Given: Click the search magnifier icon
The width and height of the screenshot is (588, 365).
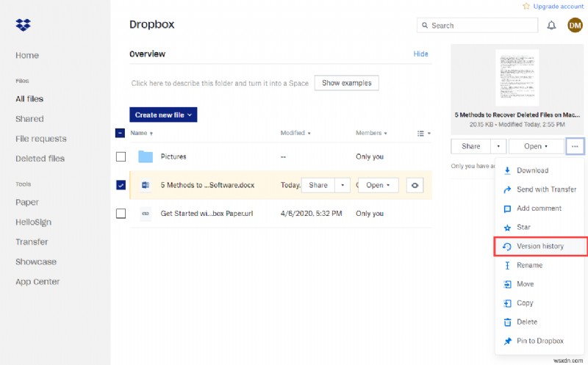Looking at the screenshot, I should (425, 26).
